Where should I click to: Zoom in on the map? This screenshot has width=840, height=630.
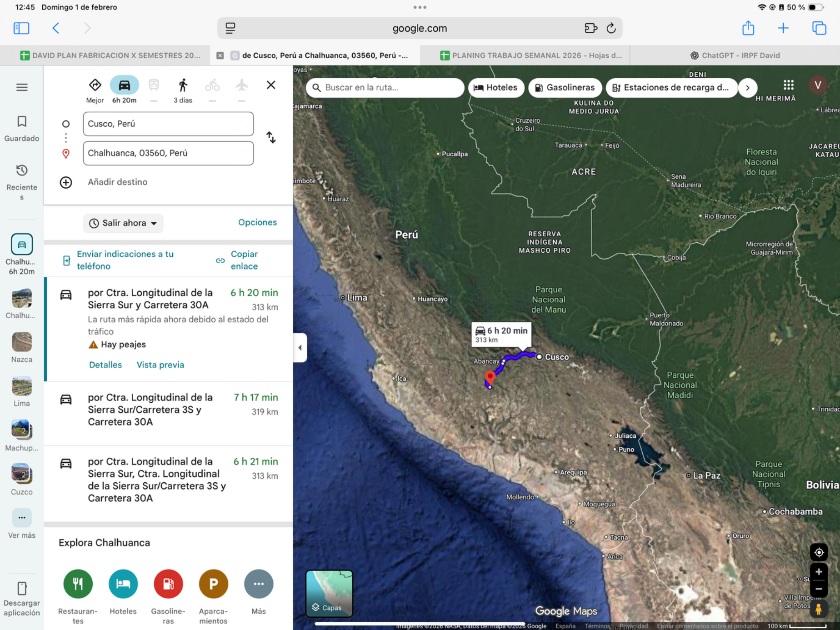click(x=819, y=572)
